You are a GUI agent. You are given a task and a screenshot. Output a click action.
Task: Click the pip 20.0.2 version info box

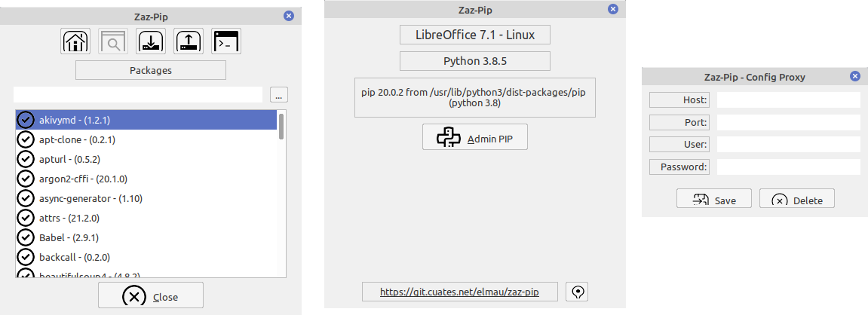(475, 97)
